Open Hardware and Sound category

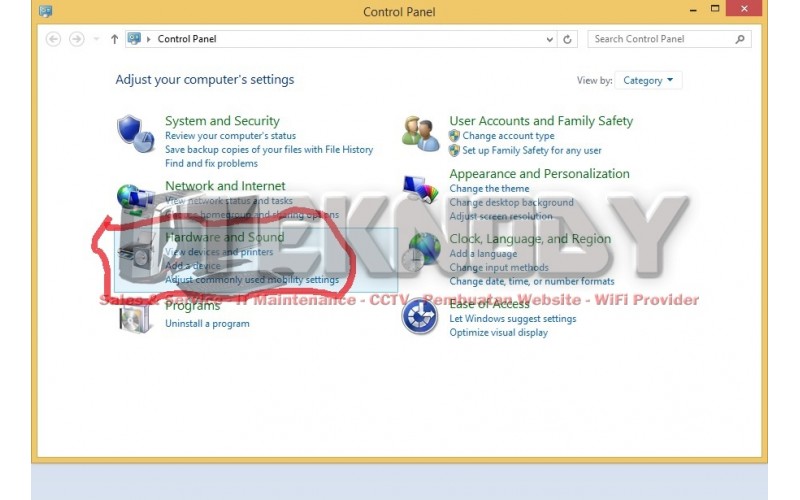pyautogui.click(x=224, y=237)
